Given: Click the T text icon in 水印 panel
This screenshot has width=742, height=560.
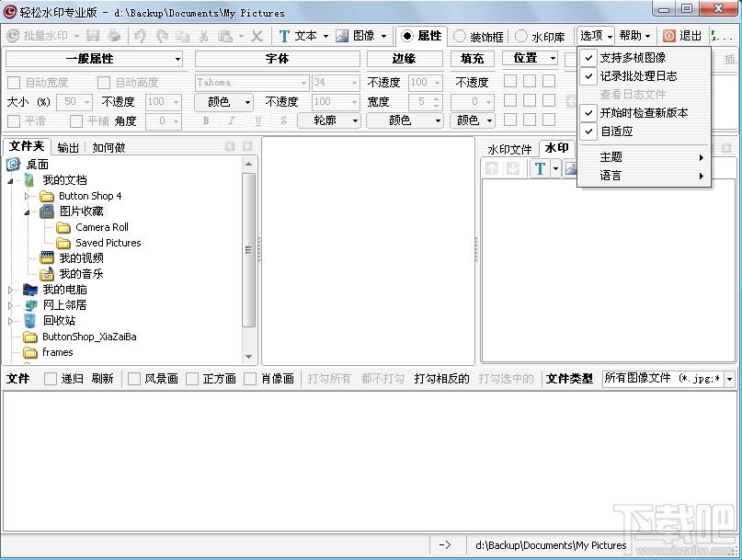Looking at the screenshot, I should [x=540, y=168].
